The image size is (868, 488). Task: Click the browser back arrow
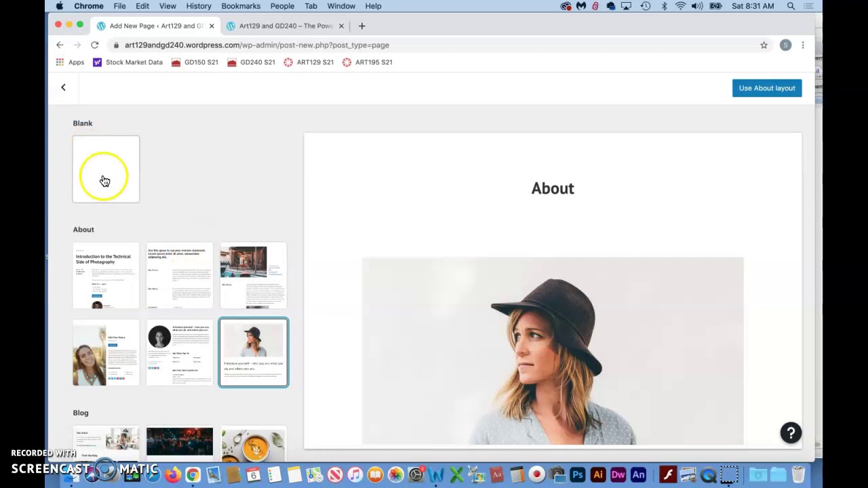click(60, 45)
